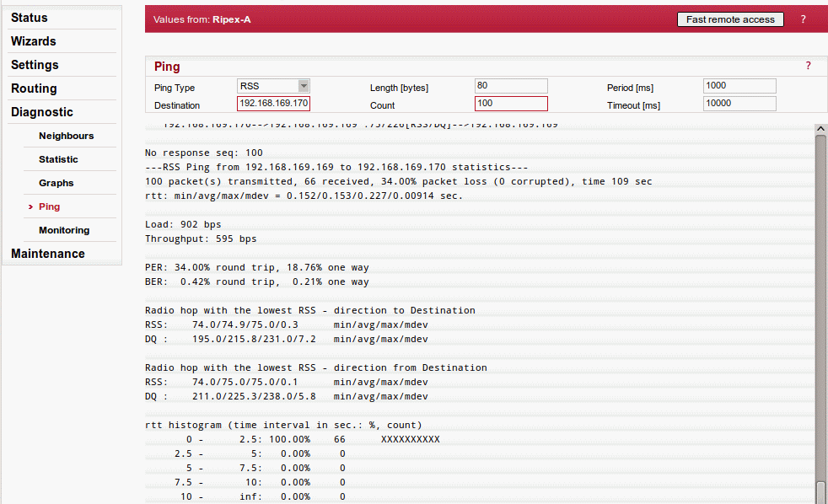828x504 pixels.
Task: Click the Period ms field
Action: (x=739, y=85)
